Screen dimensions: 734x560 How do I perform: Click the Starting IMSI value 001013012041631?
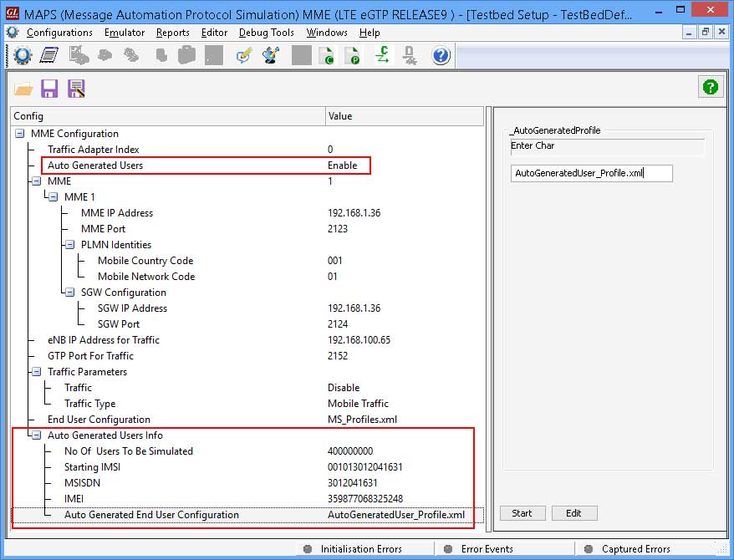coord(365,467)
